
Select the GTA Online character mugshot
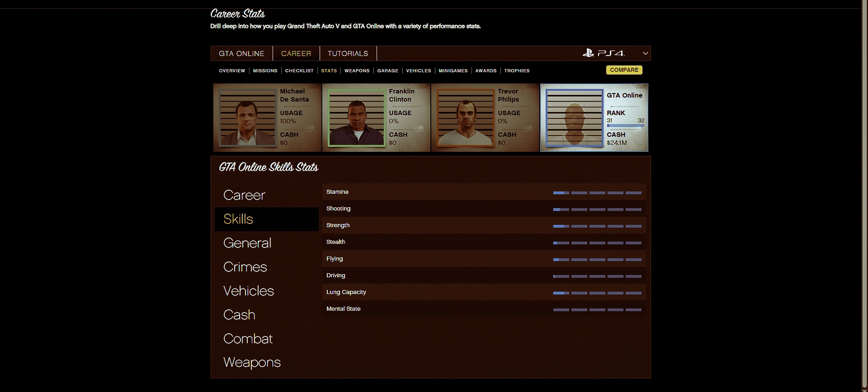(x=575, y=118)
